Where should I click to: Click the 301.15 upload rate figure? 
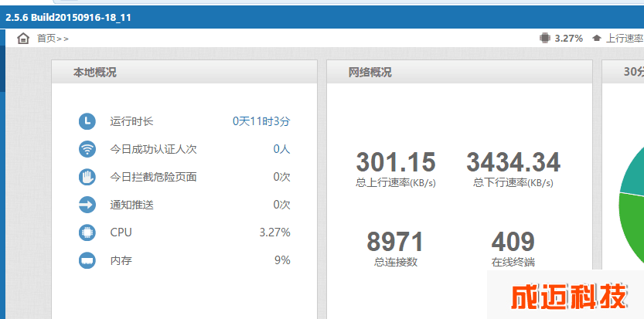396,162
